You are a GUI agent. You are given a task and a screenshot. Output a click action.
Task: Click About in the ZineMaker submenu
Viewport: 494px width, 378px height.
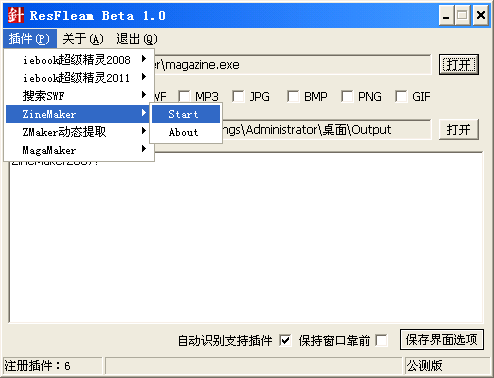186,132
